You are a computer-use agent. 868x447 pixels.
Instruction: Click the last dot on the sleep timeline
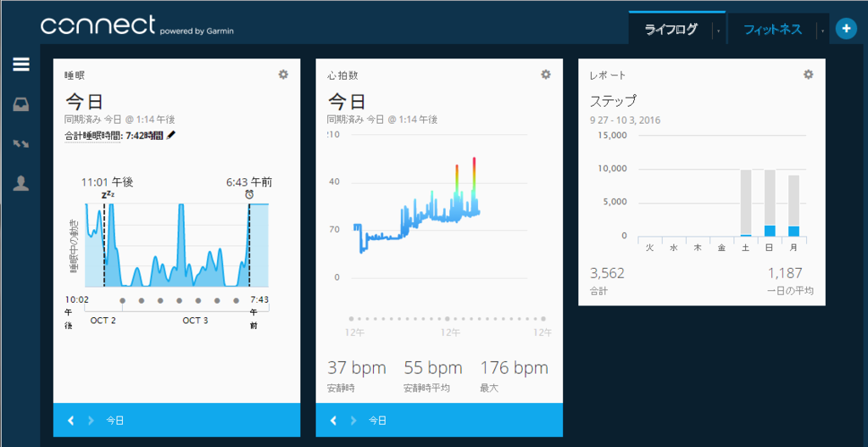[x=236, y=301]
